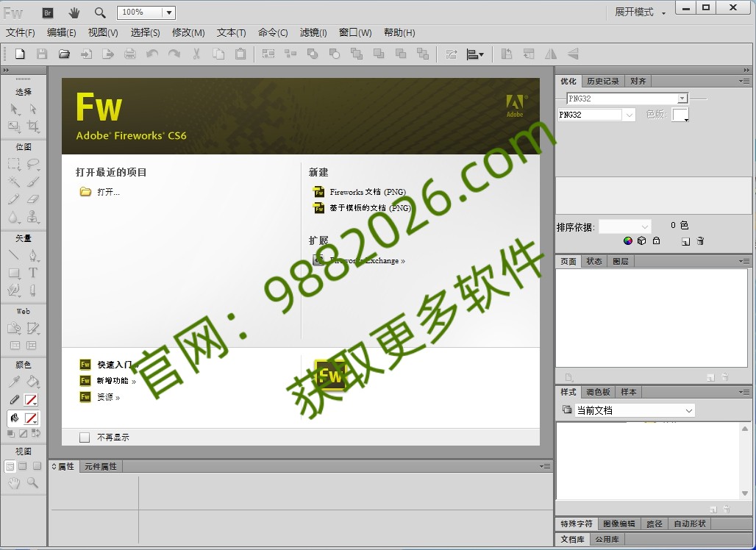Toggle Show slices and hotspots button
The image size is (756, 550).
point(32,346)
